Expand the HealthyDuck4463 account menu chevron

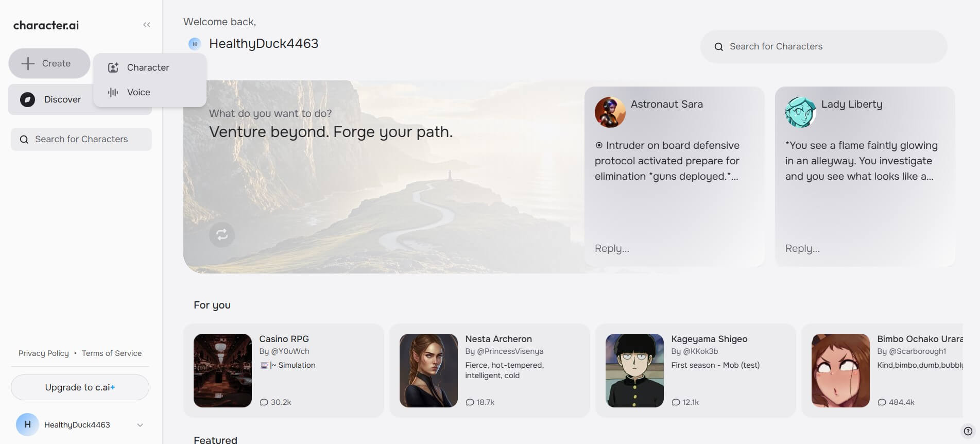tap(140, 425)
